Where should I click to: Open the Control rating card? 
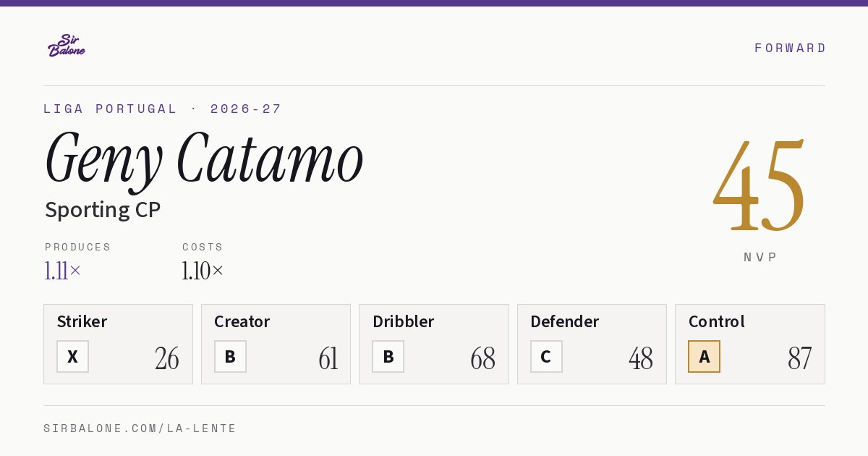[749, 344]
